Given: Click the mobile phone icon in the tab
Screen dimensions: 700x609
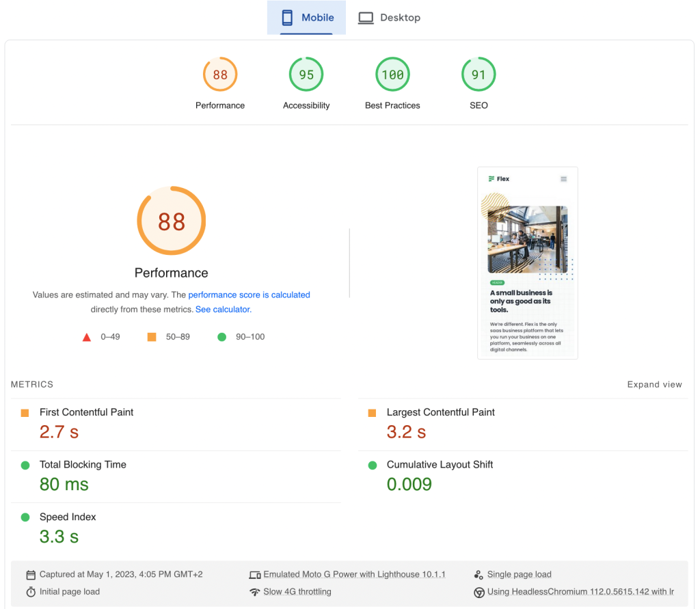Looking at the screenshot, I should [x=288, y=17].
